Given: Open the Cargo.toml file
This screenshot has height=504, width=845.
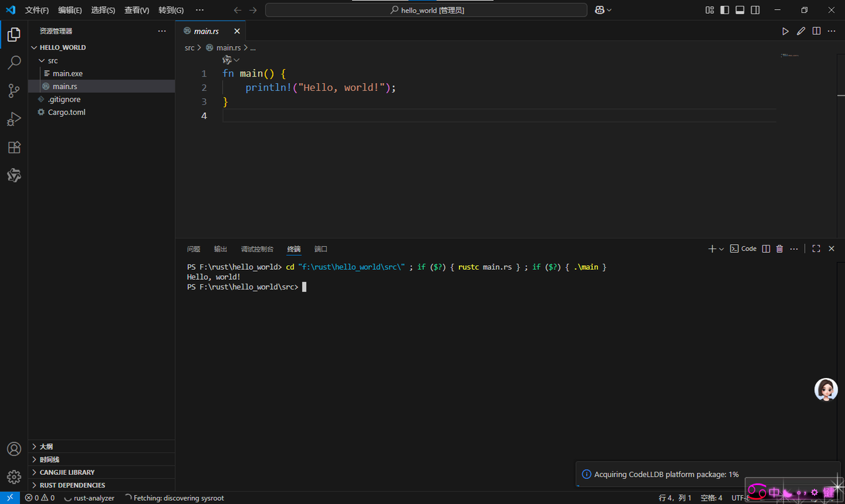Looking at the screenshot, I should coord(102,112).
